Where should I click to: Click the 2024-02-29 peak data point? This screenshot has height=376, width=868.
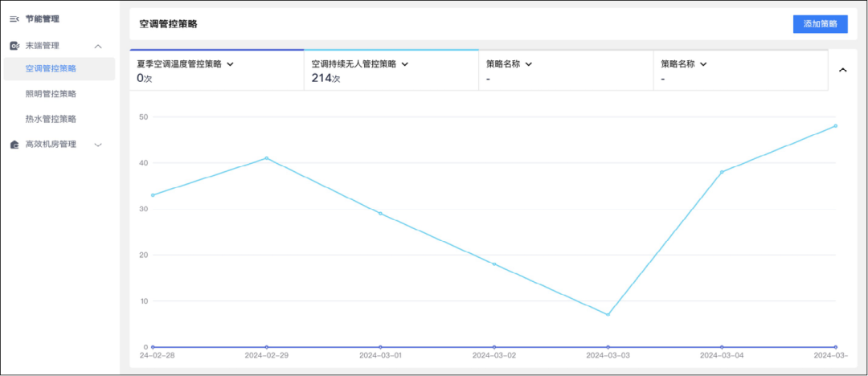267,158
